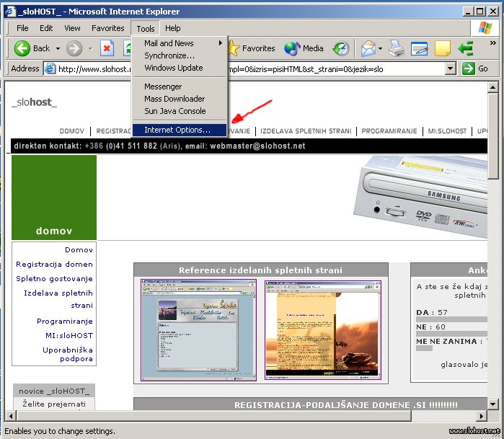The image size is (504, 439).
Task: Click the green domov banner block
Action: (54, 198)
